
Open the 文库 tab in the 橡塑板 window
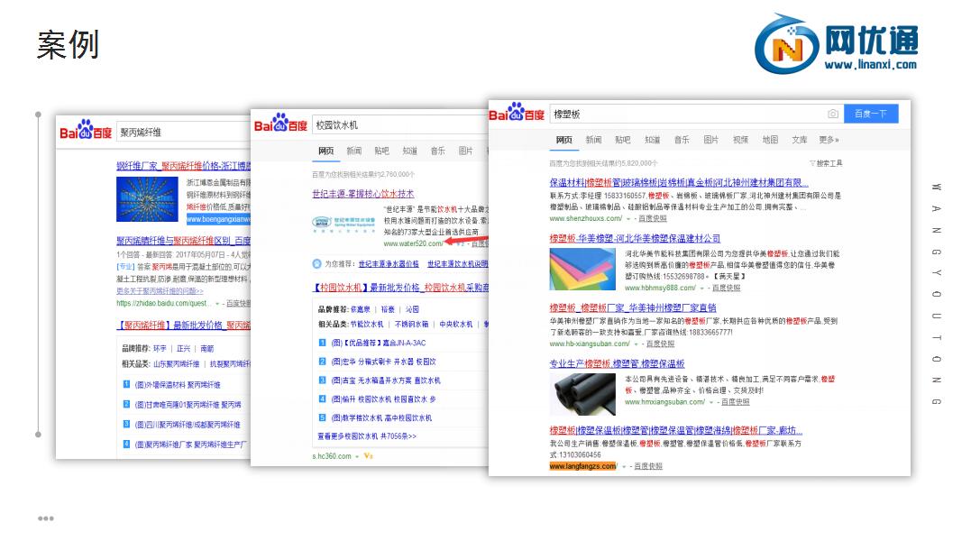pyautogui.click(x=800, y=140)
